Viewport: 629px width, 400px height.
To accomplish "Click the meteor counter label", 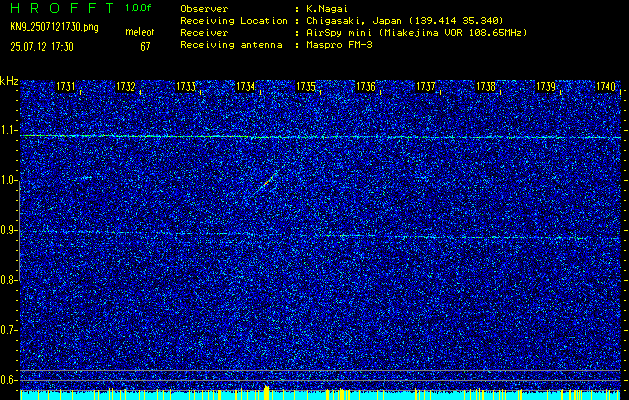I will coord(140,32).
